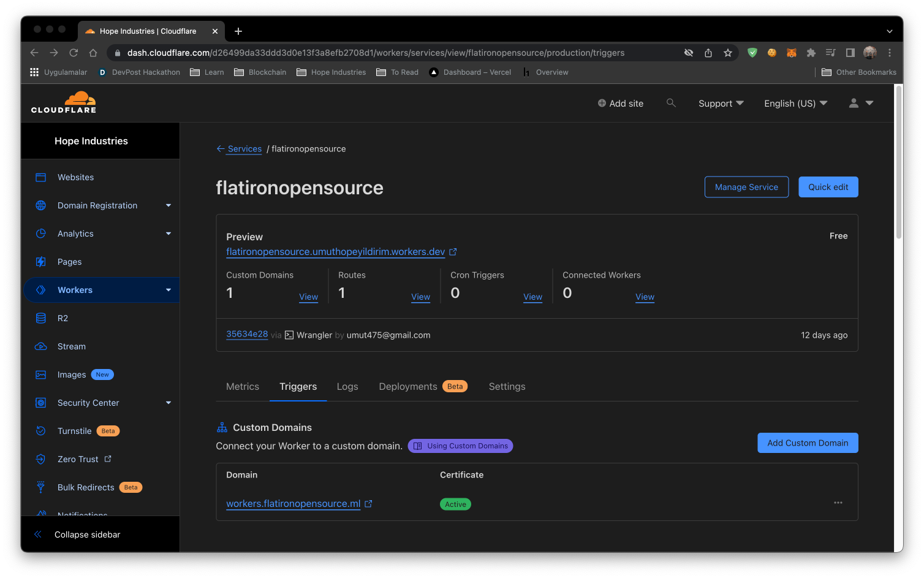Click the search magnifier in top bar

pos(671,102)
